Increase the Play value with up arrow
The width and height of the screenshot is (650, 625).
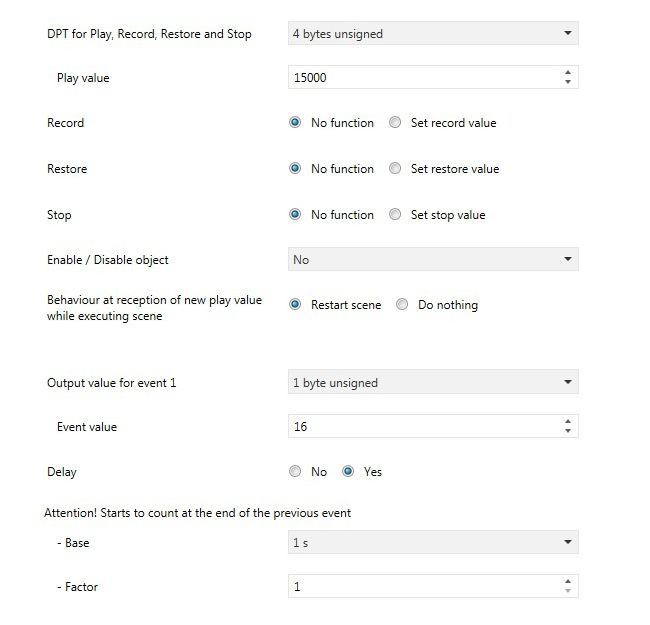pos(568,72)
